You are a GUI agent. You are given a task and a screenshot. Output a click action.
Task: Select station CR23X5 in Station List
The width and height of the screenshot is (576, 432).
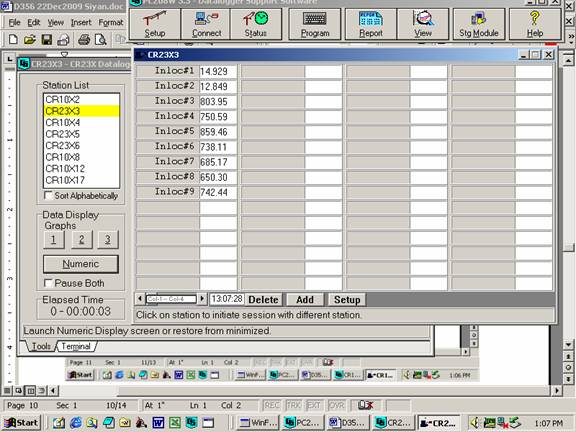(x=81, y=134)
